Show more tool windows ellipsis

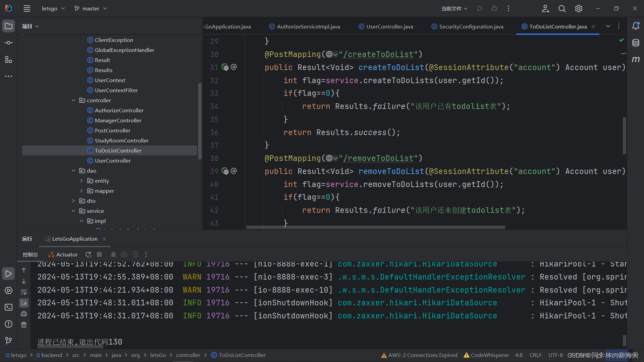coord(8,76)
